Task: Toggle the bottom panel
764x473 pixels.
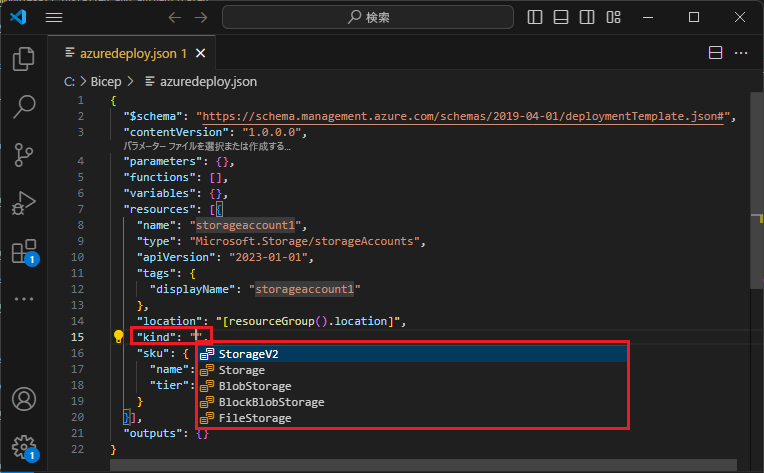Action: tap(561, 18)
